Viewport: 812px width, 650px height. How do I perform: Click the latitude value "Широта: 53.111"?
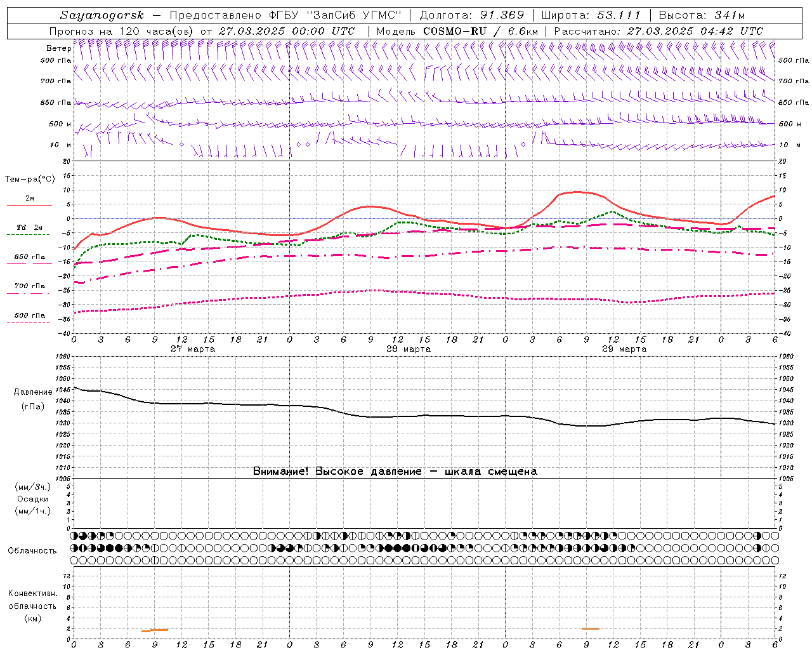tap(591, 15)
